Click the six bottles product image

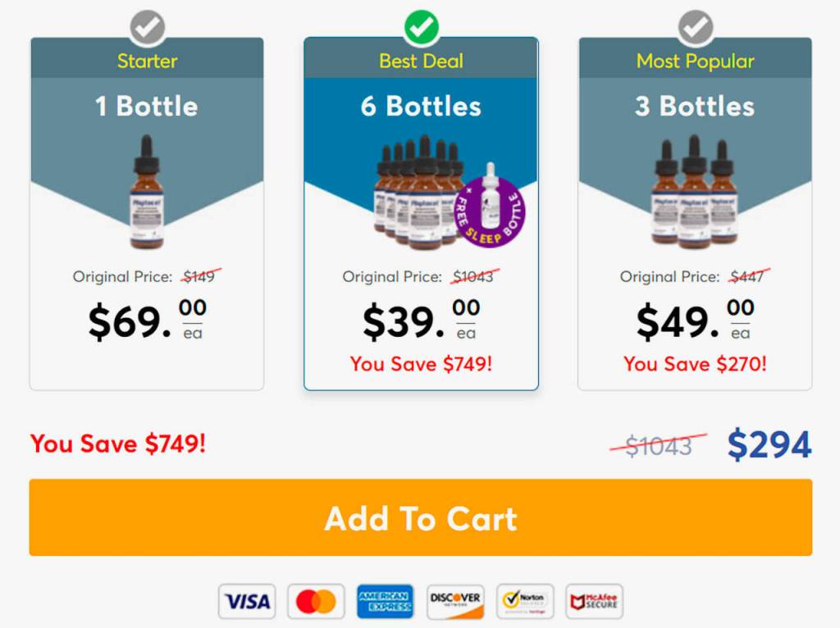pyautogui.click(x=417, y=193)
